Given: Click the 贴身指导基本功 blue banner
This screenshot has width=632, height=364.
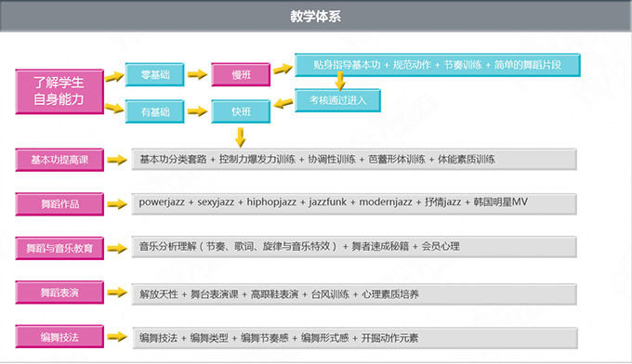Looking at the screenshot, I should (438, 65).
